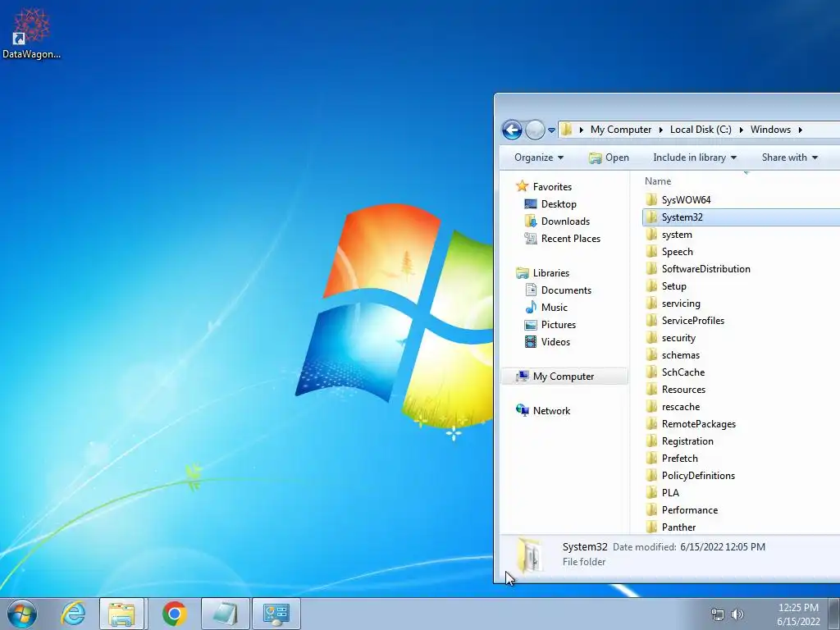
Task: Click the Explorer Forward arrow button
Action: (535, 130)
